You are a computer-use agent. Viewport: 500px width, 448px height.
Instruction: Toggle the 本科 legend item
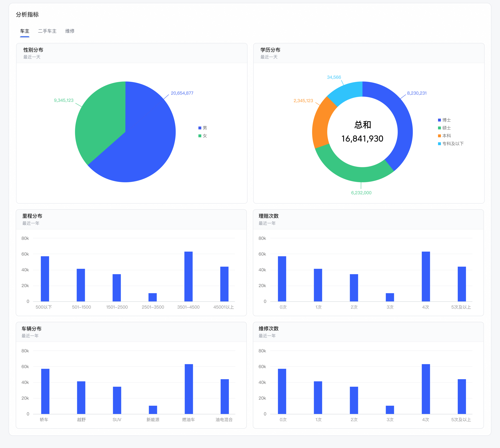444,136
